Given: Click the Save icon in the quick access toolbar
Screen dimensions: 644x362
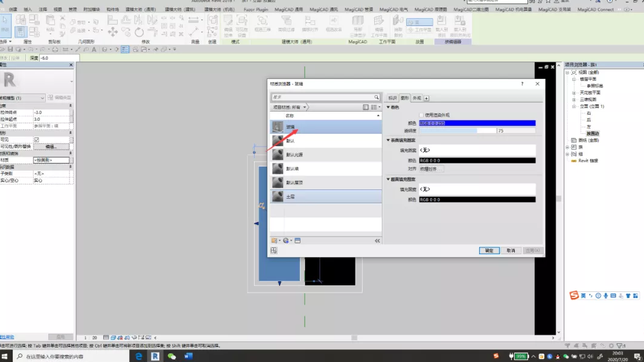Looking at the screenshot, I should coord(10,49).
